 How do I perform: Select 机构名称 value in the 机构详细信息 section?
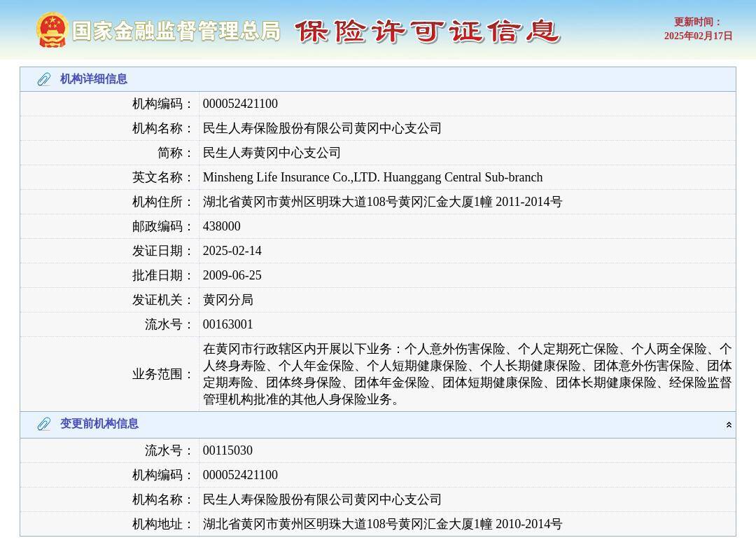pos(322,128)
